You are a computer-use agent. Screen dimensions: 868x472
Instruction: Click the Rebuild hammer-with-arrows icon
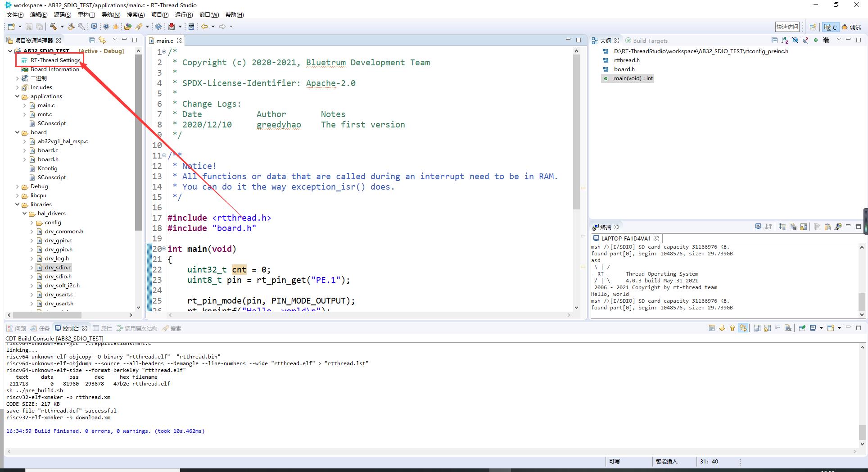click(71, 27)
